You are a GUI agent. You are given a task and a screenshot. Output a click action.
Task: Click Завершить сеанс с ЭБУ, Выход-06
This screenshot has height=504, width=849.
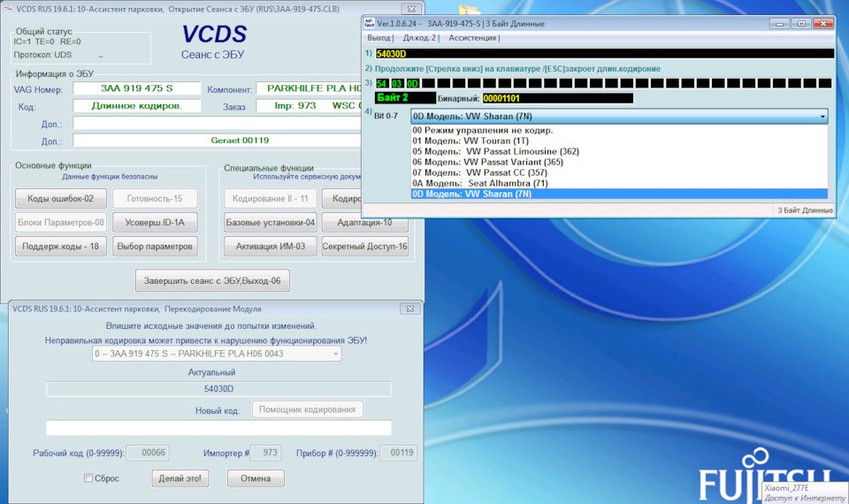(212, 281)
